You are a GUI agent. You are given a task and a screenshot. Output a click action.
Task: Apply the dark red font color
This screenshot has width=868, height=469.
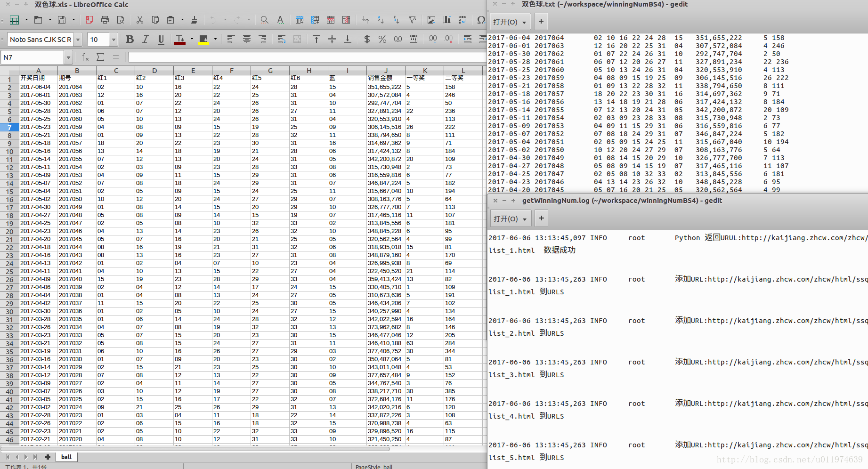tap(180, 40)
